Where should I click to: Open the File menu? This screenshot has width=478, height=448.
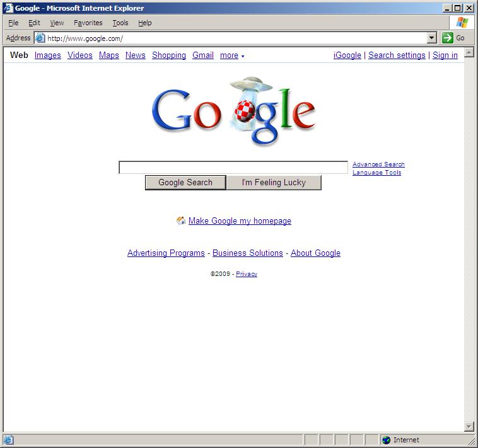tap(13, 23)
